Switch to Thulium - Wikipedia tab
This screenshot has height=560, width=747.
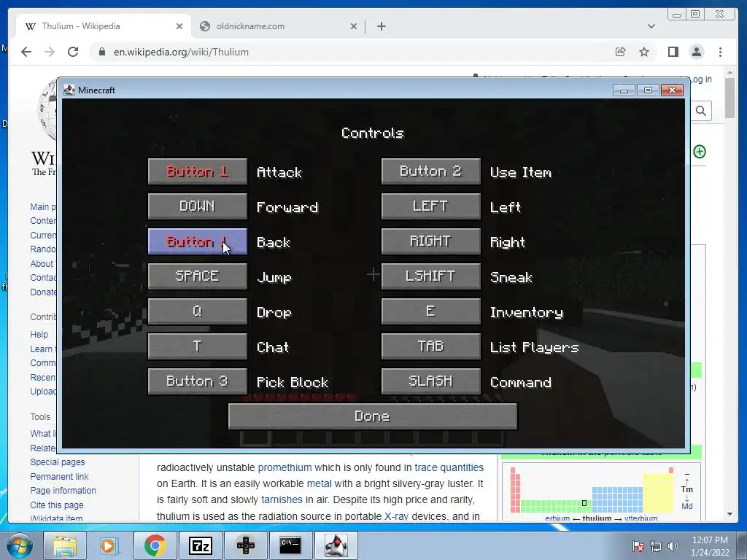pyautogui.click(x=104, y=26)
